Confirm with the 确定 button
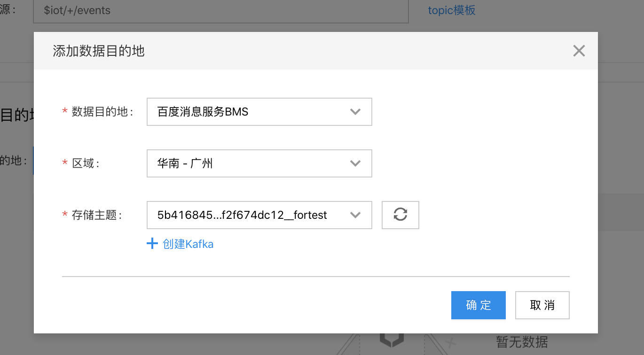 point(479,305)
